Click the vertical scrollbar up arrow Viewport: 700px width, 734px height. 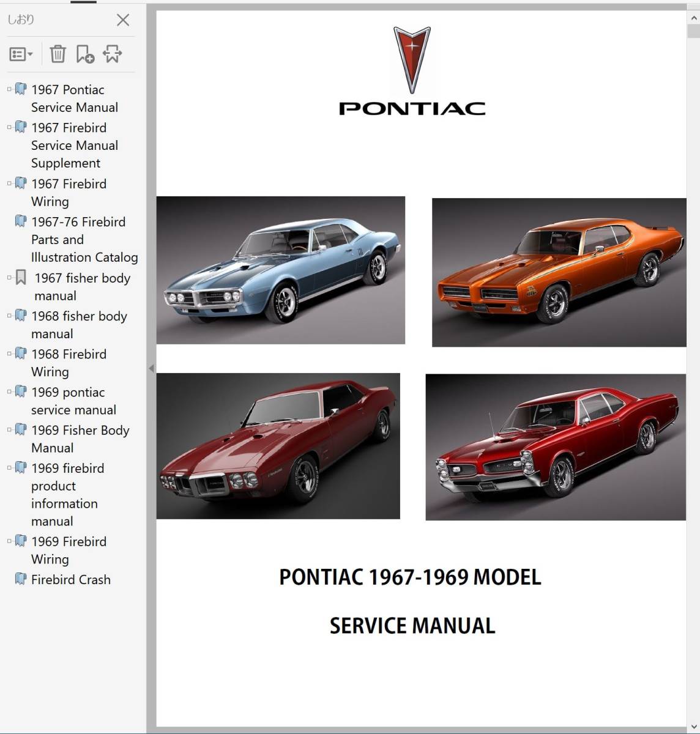(x=693, y=17)
